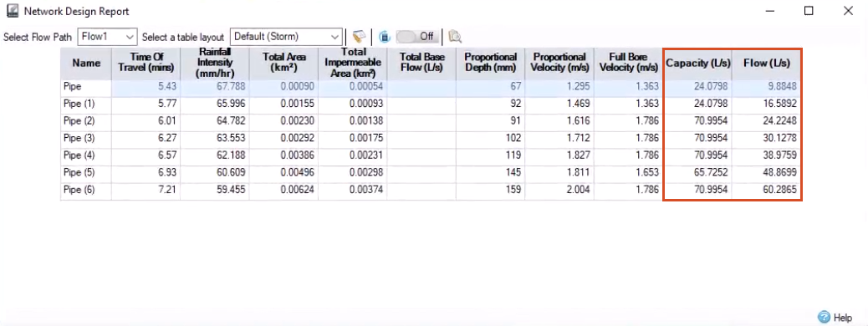Viewport: 868px width, 326px height.
Task: Select the Pipe (3) row name
Action: 86,139
